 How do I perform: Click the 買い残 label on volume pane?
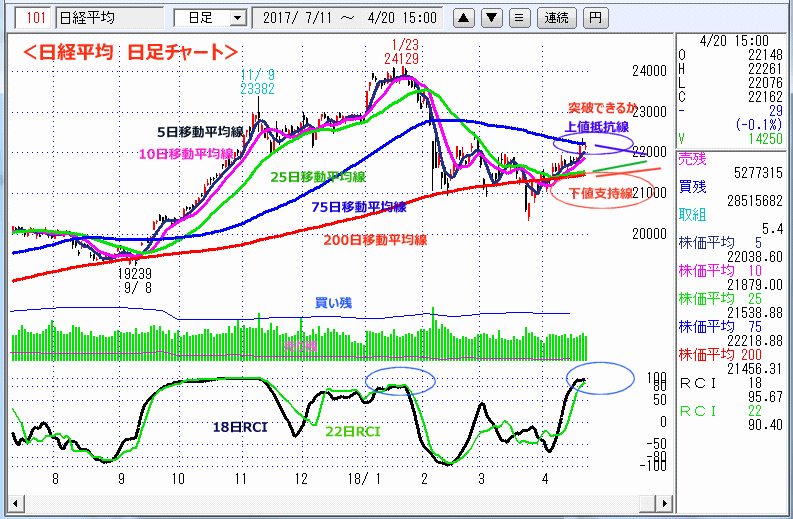[333, 302]
